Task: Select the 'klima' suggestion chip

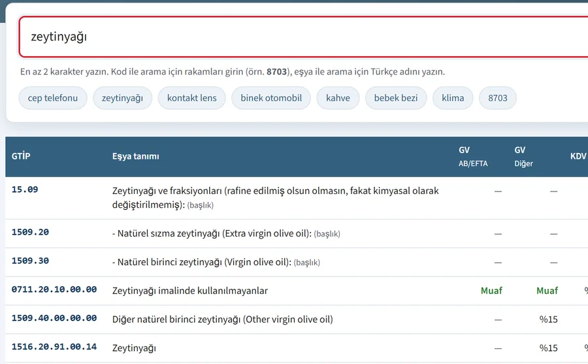Action: point(453,98)
